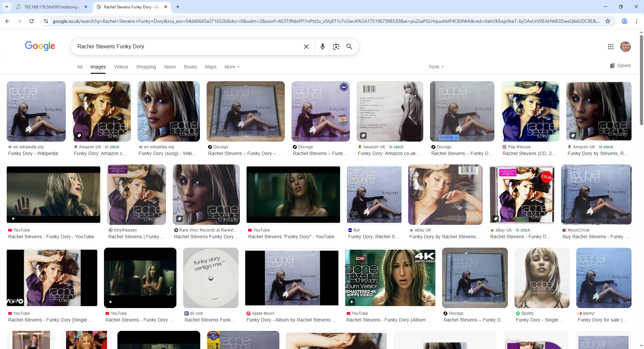This screenshot has height=349, width=644.
Task: Open Pop Rescue Rachel Stevens (CD) link
Action: (529, 153)
